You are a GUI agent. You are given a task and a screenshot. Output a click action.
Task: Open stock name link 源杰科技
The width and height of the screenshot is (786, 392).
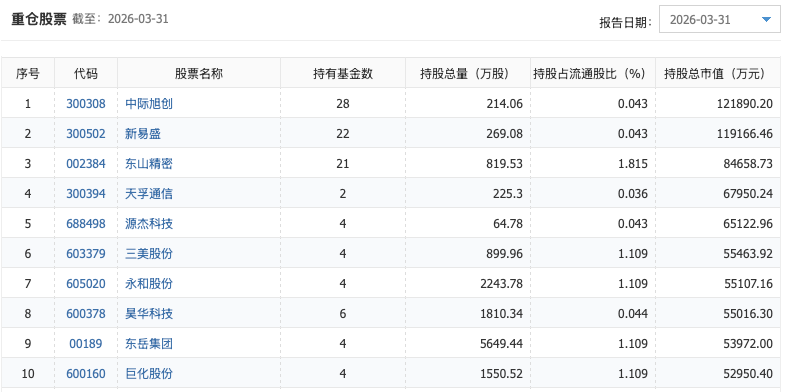click(149, 224)
